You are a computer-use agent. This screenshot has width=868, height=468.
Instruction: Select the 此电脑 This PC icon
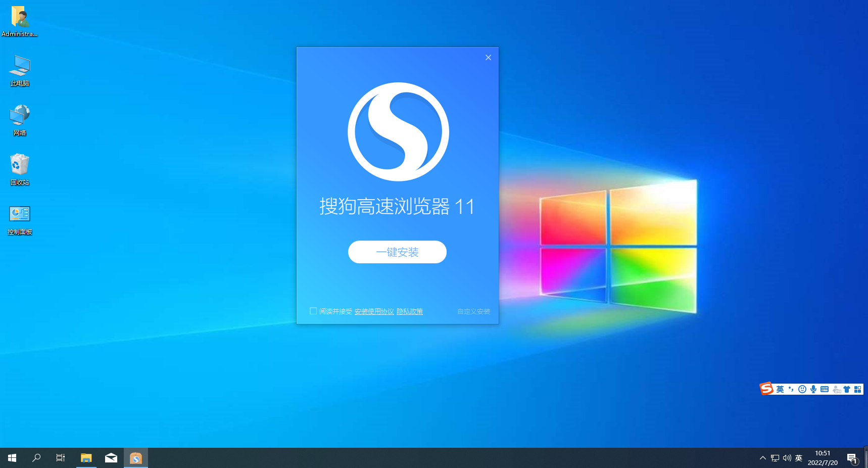(20, 71)
